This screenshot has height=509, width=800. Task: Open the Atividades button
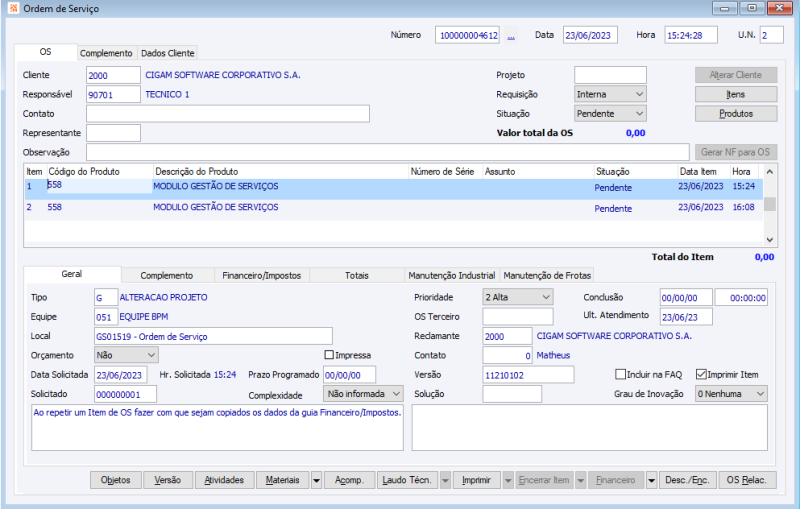224,480
